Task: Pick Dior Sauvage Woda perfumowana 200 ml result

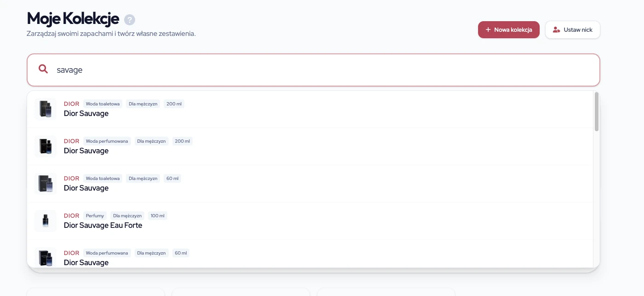Action: [86, 151]
